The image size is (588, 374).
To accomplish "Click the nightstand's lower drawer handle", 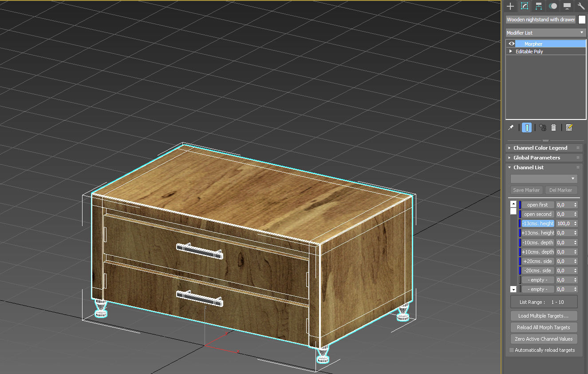I will [x=199, y=298].
